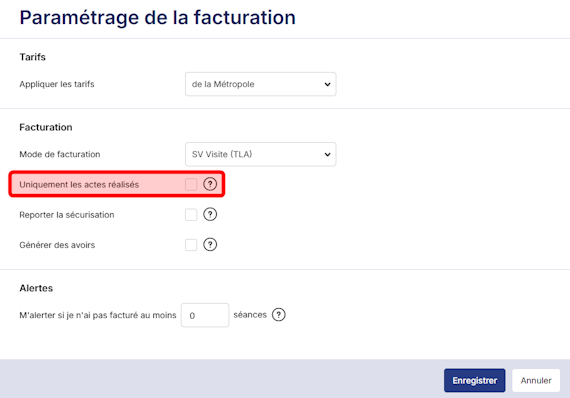Viewport: 570px width, 398px height.
Task: Focus the séances number input field
Action: 205,315
